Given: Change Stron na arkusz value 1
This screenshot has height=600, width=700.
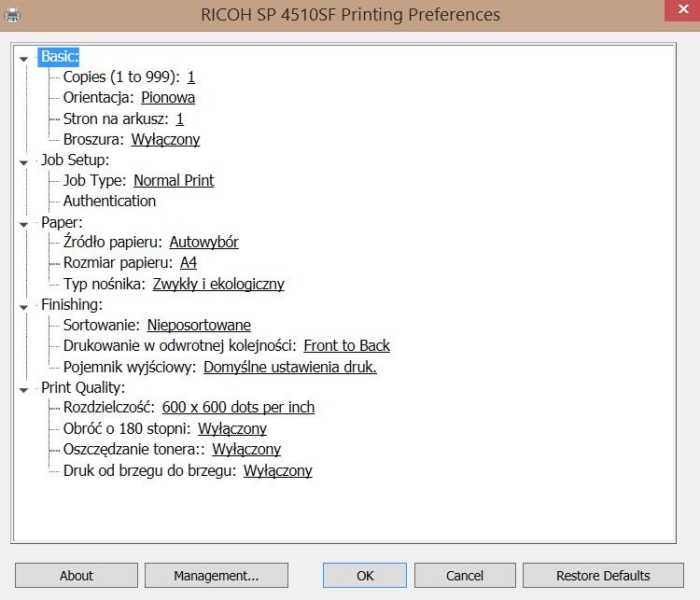Looking at the screenshot, I should [180, 119].
